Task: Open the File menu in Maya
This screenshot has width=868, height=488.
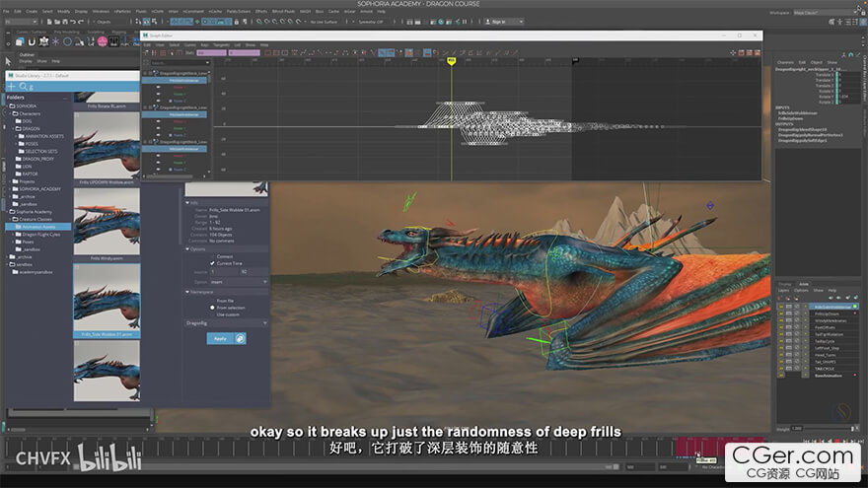Action: click(x=6, y=11)
